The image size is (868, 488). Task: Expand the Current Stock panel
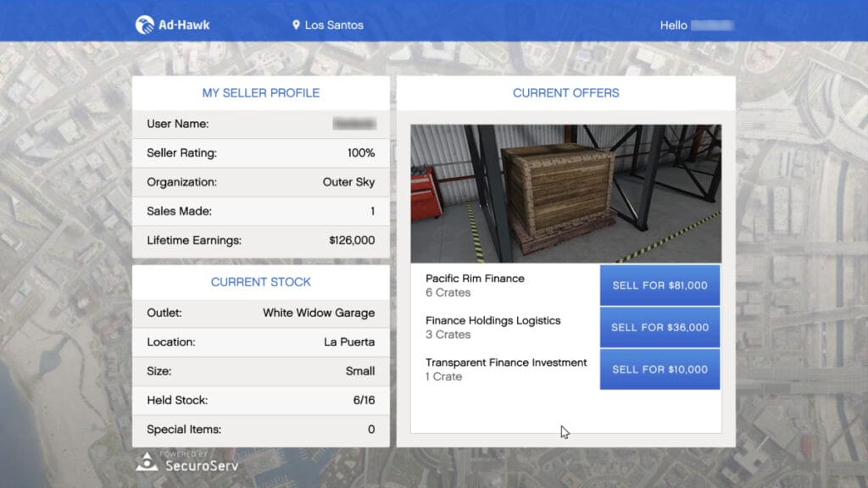(260, 281)
